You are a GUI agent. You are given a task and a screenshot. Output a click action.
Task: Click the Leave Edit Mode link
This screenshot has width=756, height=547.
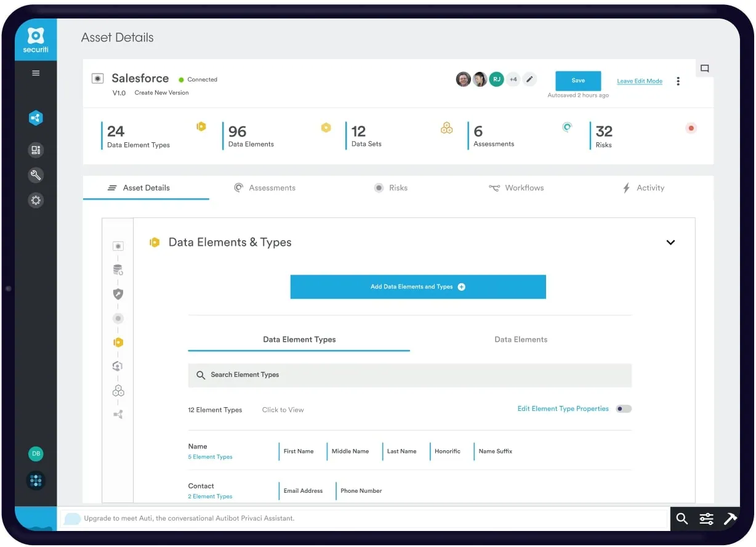pyautogui.click(x=640, y=81)
